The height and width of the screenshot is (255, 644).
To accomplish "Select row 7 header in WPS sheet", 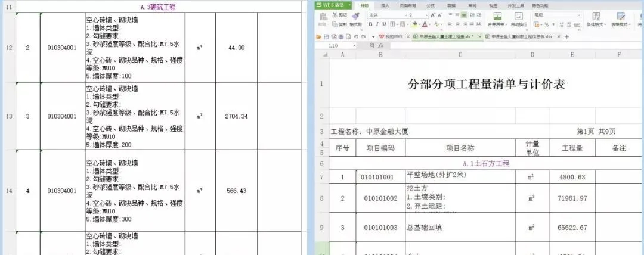I will [x=321, y=177].
